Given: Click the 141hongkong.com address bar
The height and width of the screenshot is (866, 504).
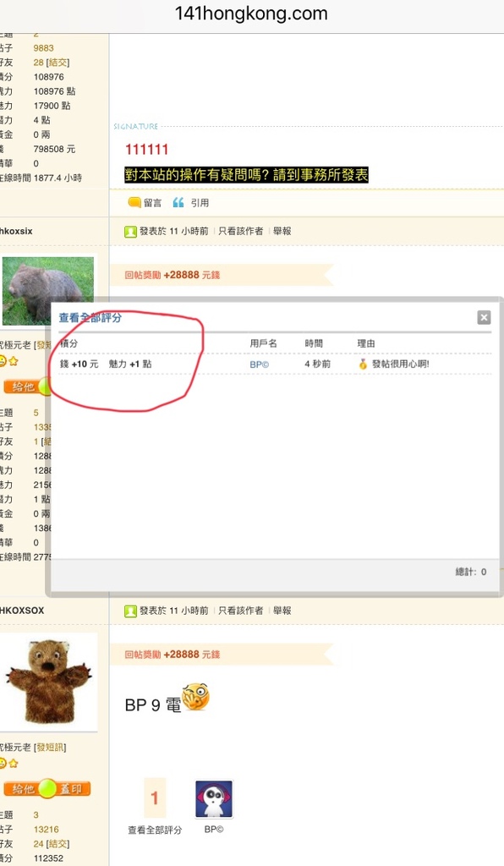Looking at the screenshot, I should pos(252,14).
